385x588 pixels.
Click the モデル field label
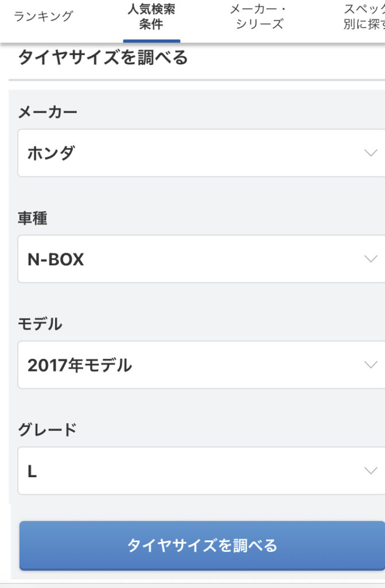40,324
